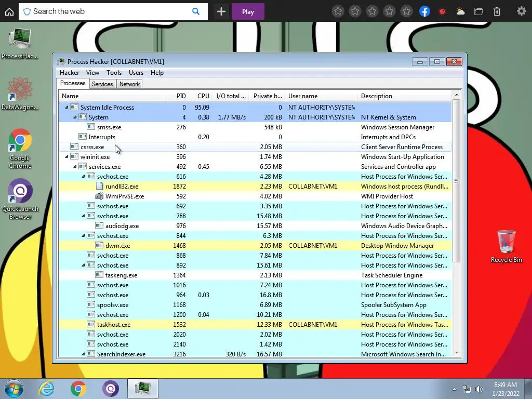
Task: Click the home icon in top bar
Action: [x=9, y=11]
